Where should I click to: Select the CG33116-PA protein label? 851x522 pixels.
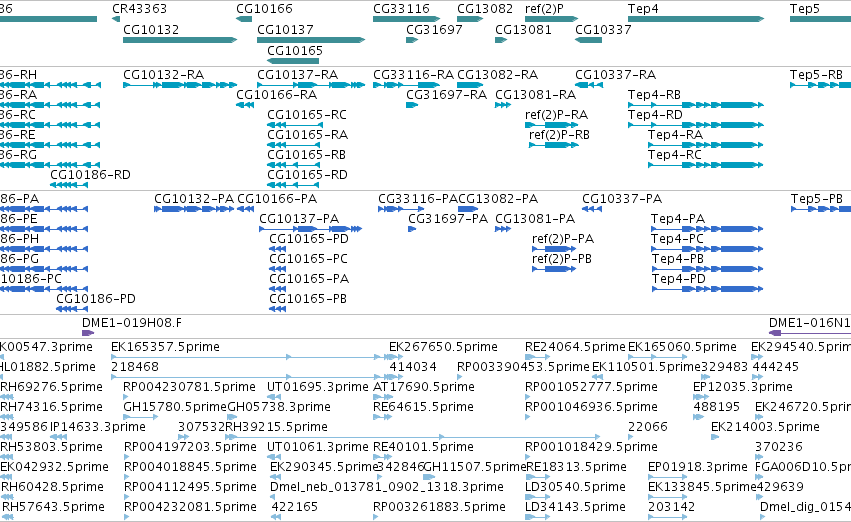pyautogui.click(x=418, y=199)
